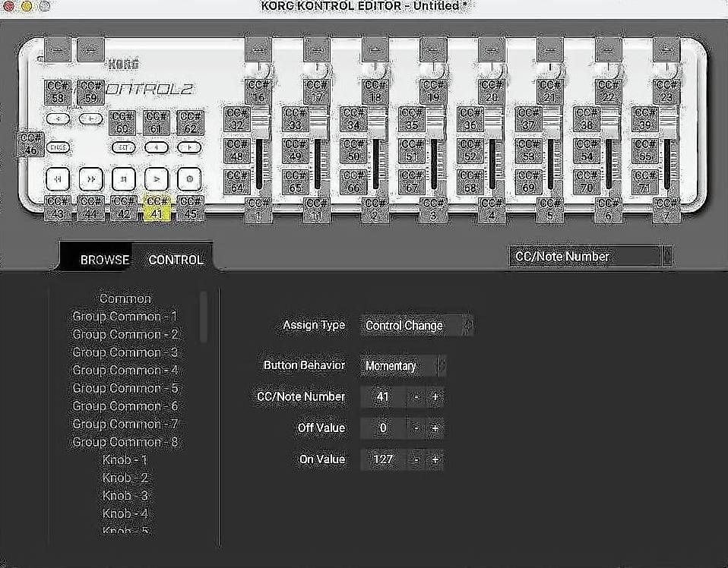Screen dimensions: 728x568
Task: Select the CC#42 label
Action: pos(124,208)
